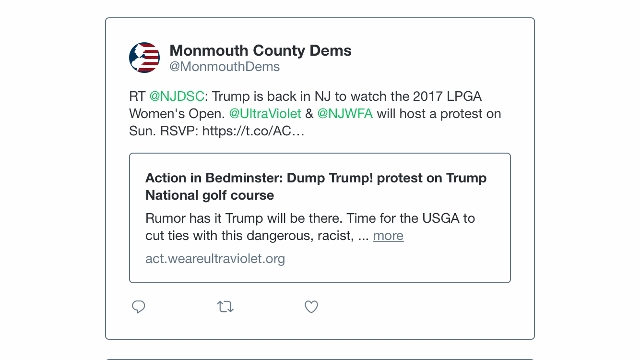Like the tweet with heart icon
The width and height of the screenshot is (640, 360).
[311, 307]
